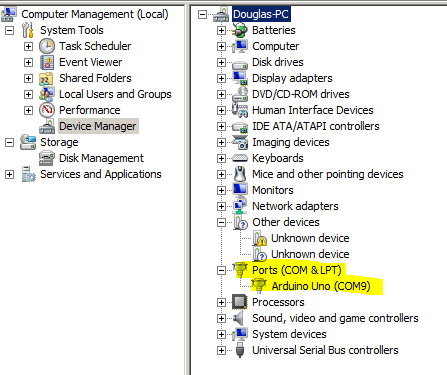Select the Imaging devices label

tap(291, 142)
